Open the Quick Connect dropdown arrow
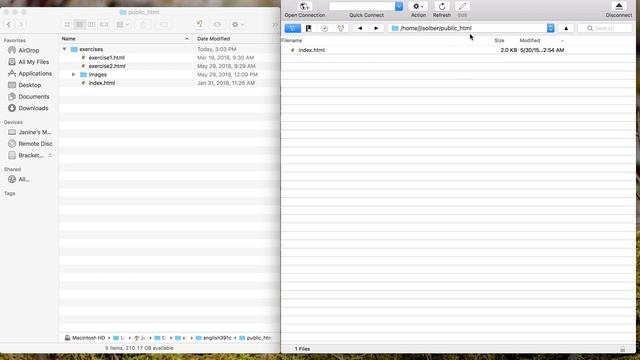The width and height of the screenshot is (640, 360). point(399,6)
